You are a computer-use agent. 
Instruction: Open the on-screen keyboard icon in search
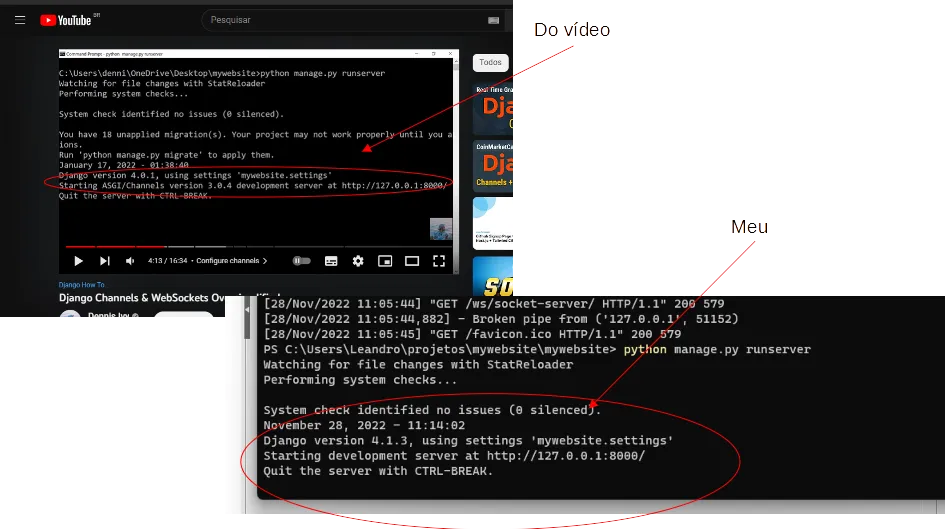(493, 20)
